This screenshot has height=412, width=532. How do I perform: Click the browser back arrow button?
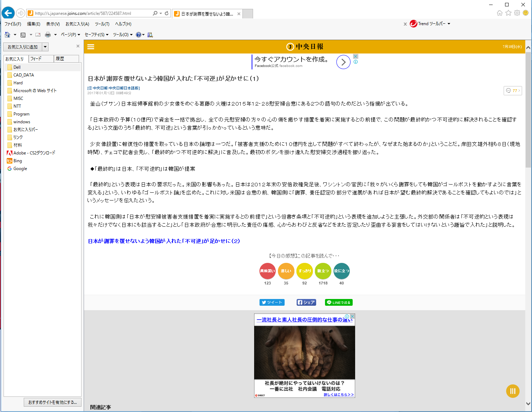point(8,13)
